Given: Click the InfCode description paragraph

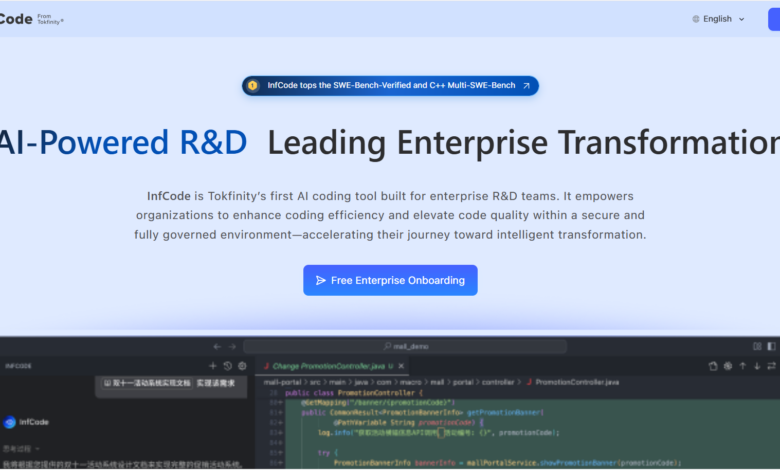Looking at the screenshot, I should 390,215.
